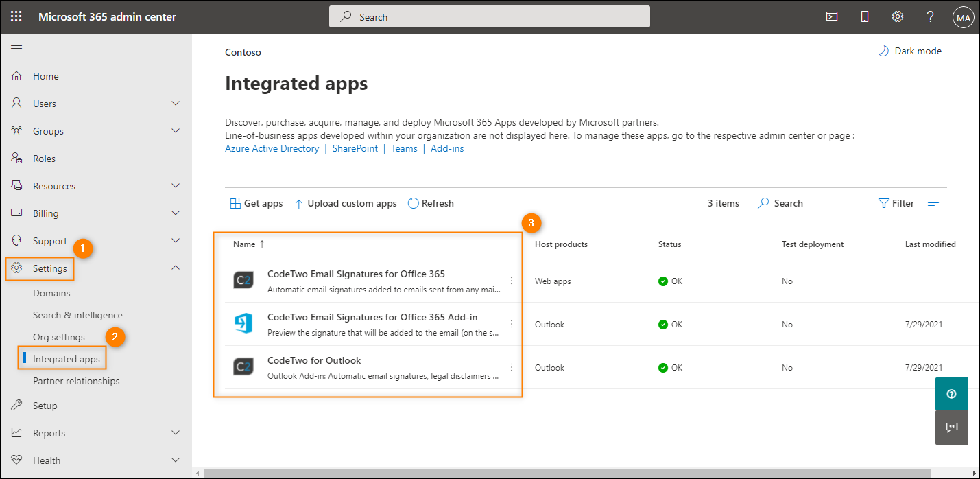980x479 pixels.
Task: Open Search & intelligence settings
Action: 77,315
